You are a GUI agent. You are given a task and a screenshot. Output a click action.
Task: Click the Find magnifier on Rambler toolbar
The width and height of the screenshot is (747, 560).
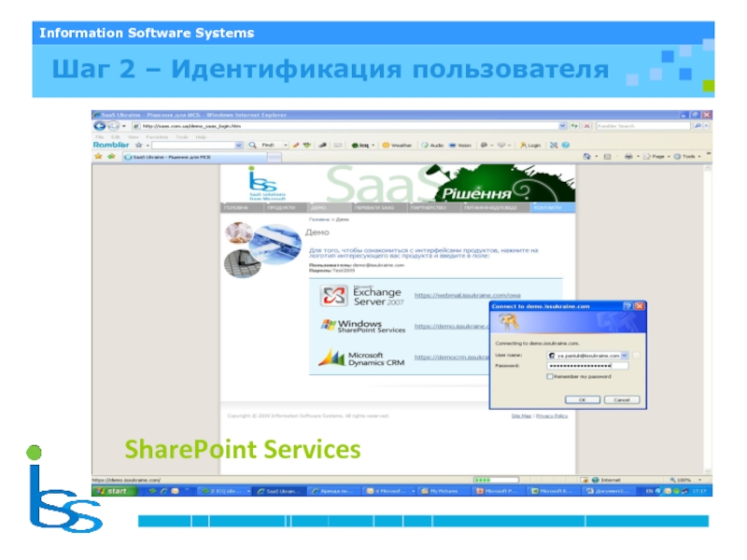[252, 145]
